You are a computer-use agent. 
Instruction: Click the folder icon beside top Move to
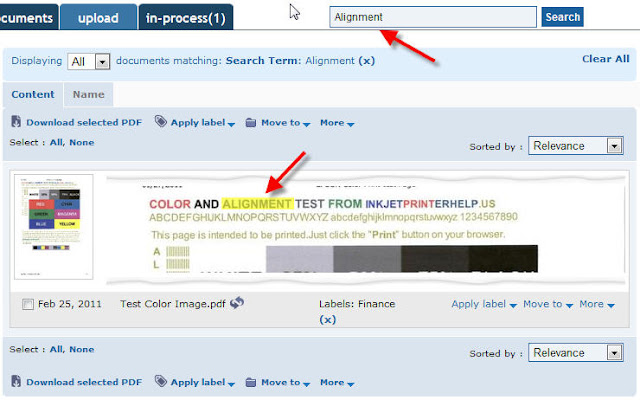251,122
